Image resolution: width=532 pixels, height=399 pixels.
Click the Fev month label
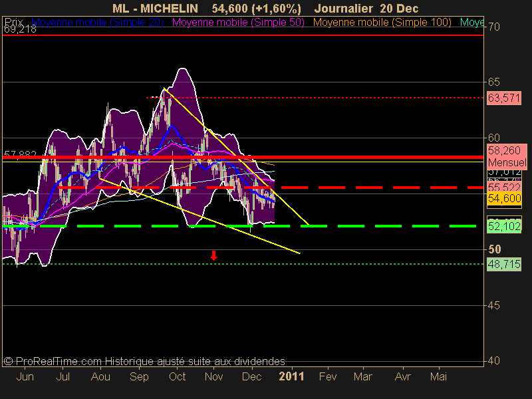pyautogui.click(x=328, y=376)
